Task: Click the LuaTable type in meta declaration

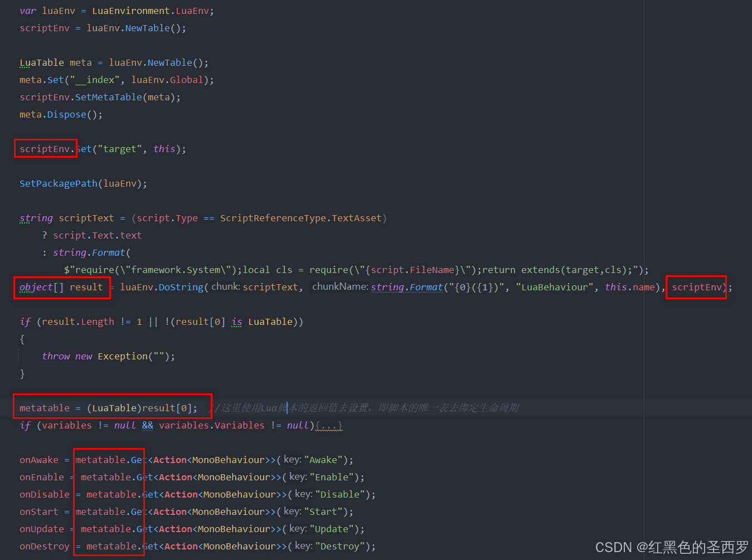Action: point(42,63)
